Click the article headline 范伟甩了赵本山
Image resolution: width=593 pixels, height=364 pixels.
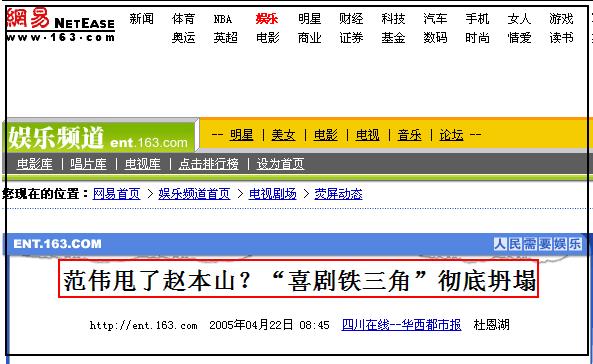tap(299, 280)
